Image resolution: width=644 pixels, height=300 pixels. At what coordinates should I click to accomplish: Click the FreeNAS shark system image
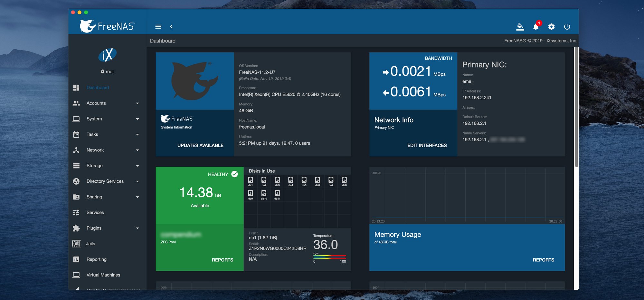pyautogui.click(x=195, y=81)
